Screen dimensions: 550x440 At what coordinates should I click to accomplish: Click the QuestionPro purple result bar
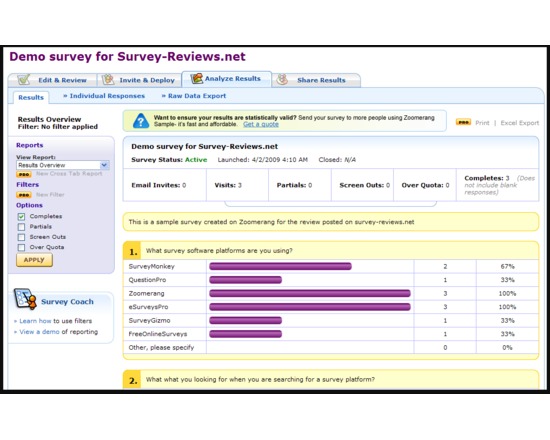click(x=246, y=280)
